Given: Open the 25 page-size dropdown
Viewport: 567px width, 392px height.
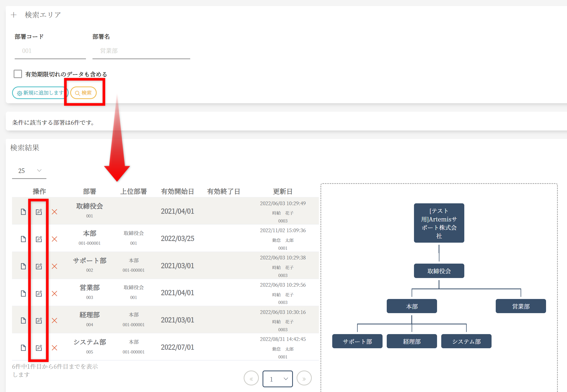Looking at the screenshot, I should click(x=29, y=171).
